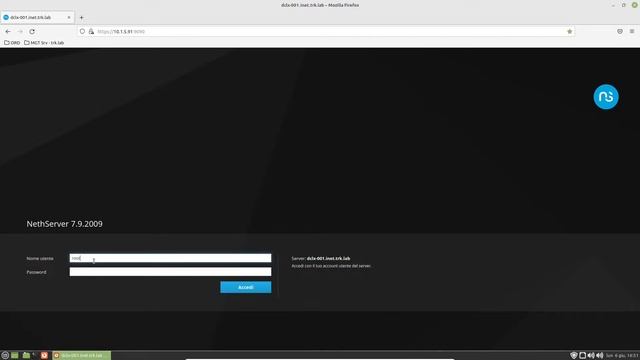This screenshot has height=360, width=640.
Task: Click the shield tracking protection icon
Action: [x=82, y=31]
